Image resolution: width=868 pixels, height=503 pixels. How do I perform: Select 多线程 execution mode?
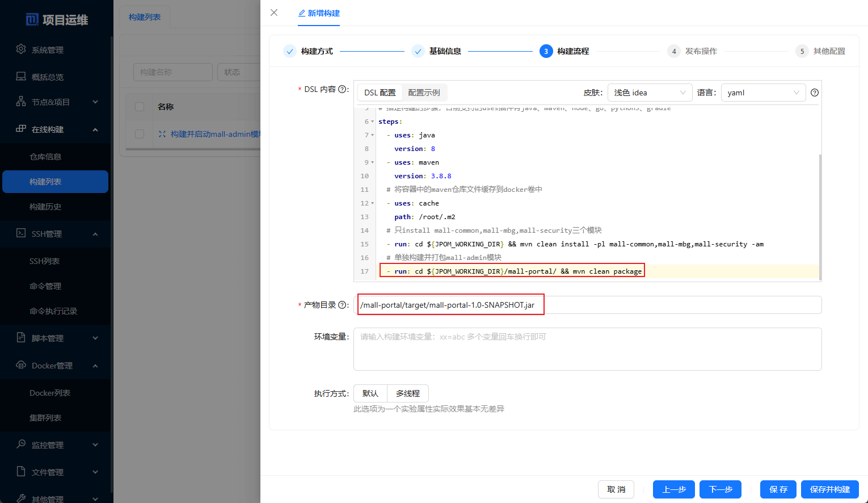point(407,393)
